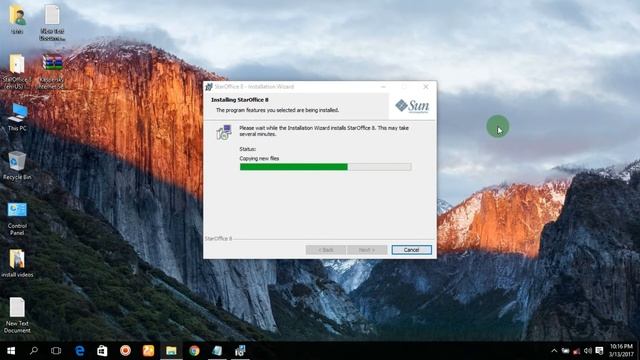Click the installer title bar icon

pos(209,87)
